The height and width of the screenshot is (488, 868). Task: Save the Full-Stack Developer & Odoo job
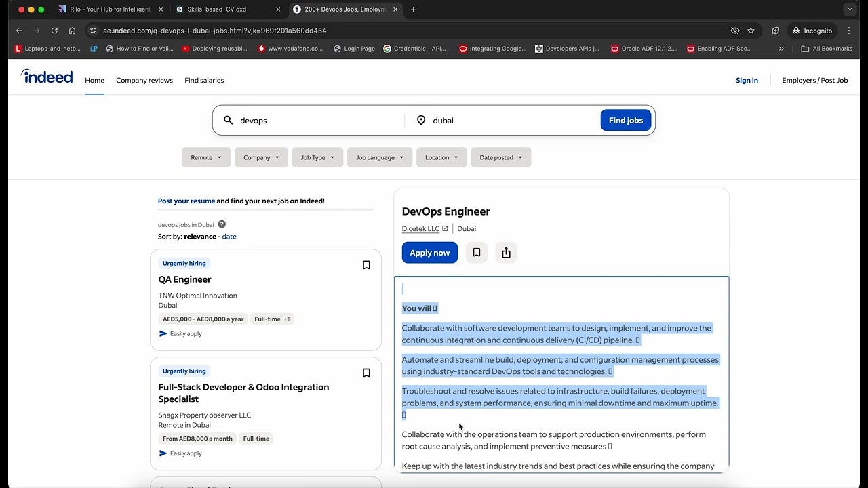coord(366,373)
